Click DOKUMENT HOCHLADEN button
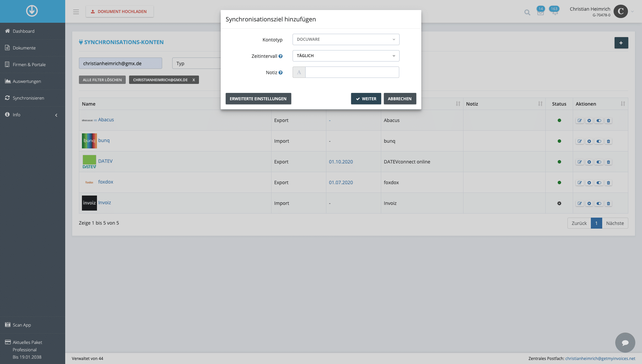This screenshot has height=364, width=642. point(119,11)
